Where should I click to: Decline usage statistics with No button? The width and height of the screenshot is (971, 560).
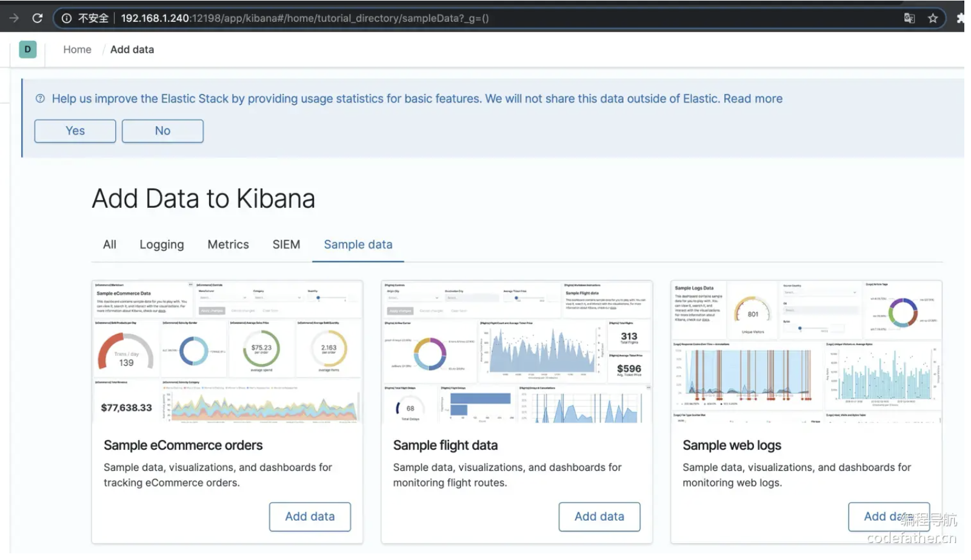162,131
